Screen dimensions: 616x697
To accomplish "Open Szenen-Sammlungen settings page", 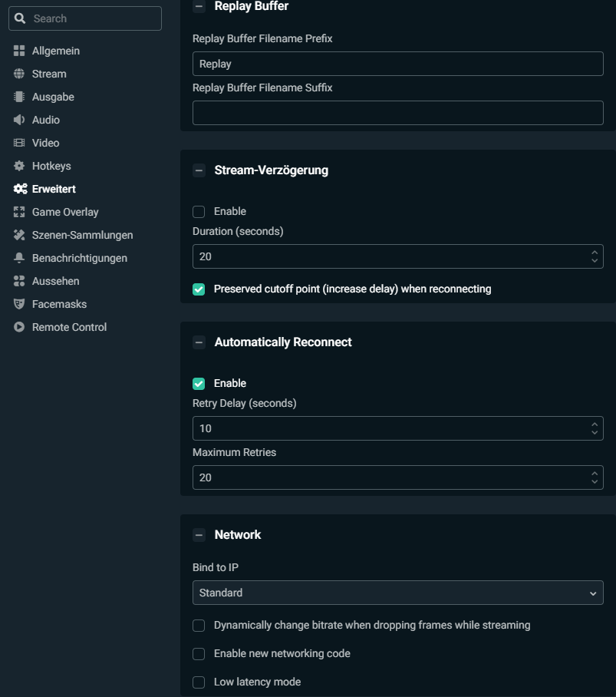I will (82, 235).
